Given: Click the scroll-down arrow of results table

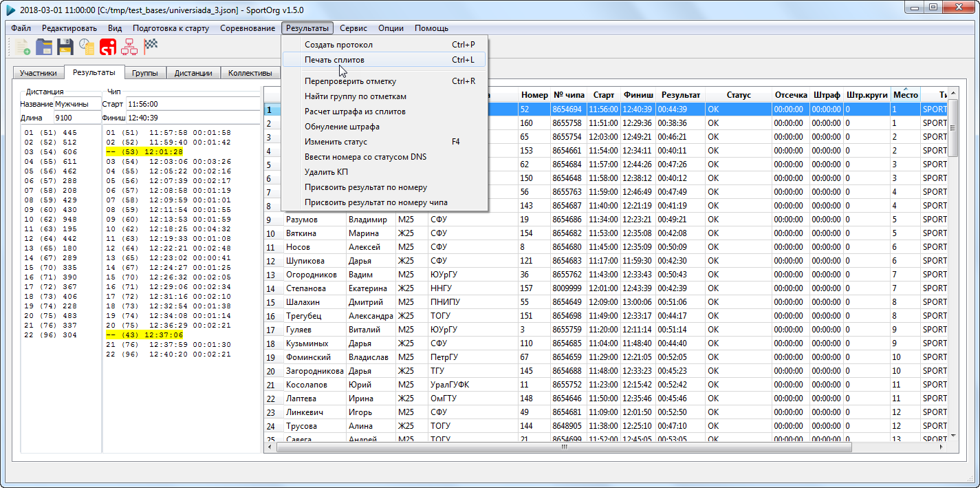Looking at the screenshot, I should point(952,436).
